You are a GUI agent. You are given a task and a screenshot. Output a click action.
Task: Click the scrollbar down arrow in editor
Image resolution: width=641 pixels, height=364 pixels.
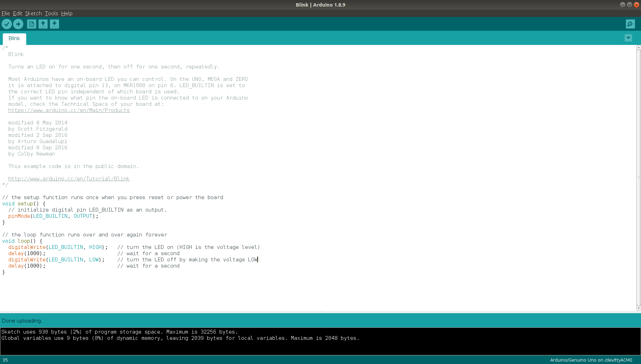(639, 308)
